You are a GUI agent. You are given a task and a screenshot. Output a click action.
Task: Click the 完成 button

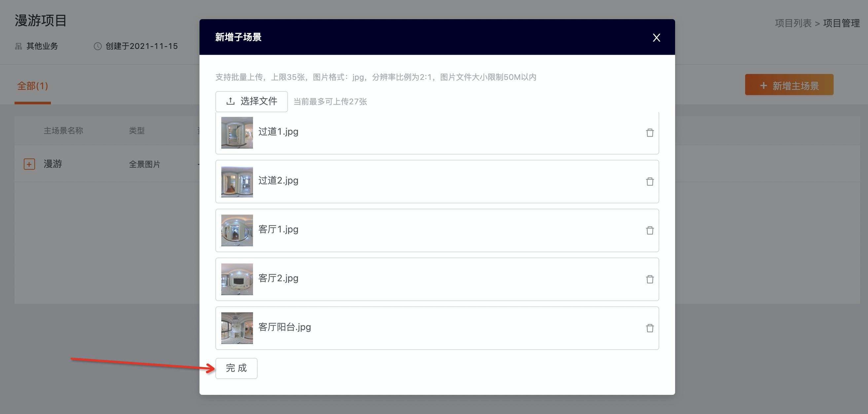point(236,368)
